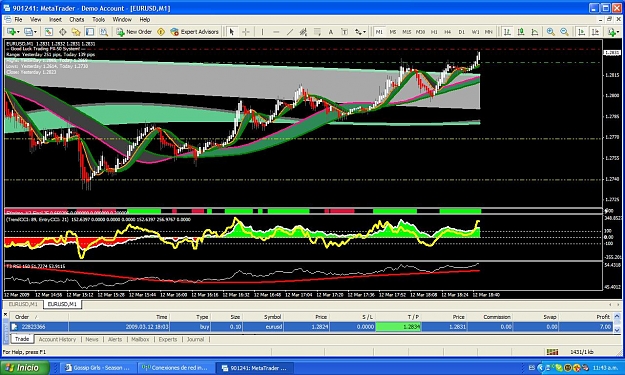Select Candlesticks chart display icon

[x=521, y=32]
